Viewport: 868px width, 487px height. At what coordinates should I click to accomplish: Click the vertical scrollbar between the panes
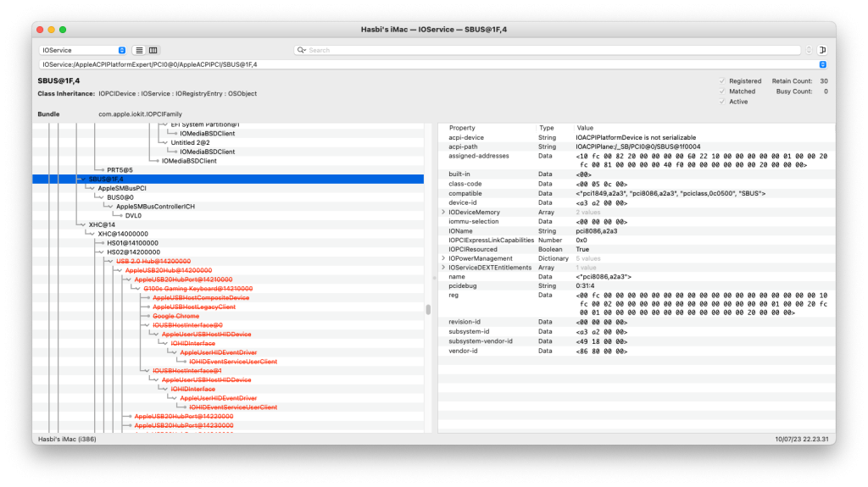click(429, 309)
